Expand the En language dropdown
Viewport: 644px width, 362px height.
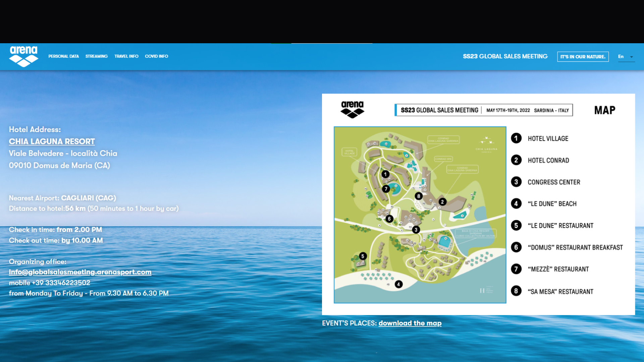point(626,57)
